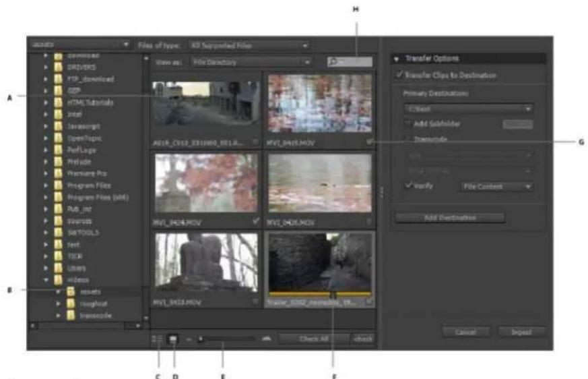This screenshot has width=588, height=379.
Task: Select the HTMLTutorials folder row
Action: [x=86, y=103]
